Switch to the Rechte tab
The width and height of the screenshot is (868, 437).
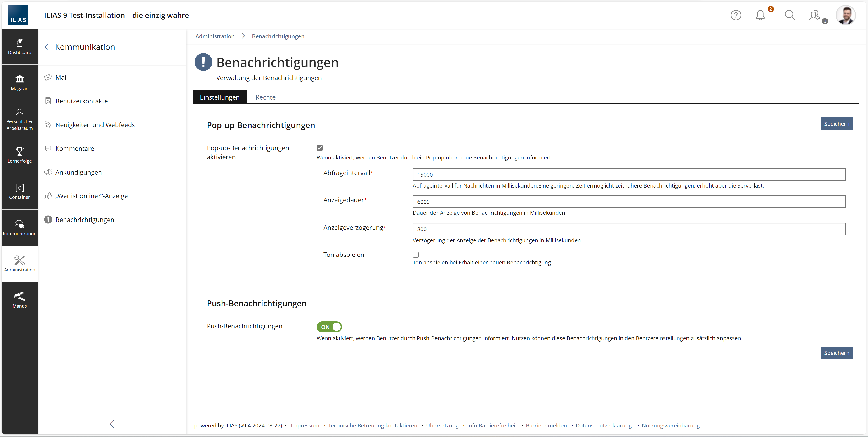(x=265, y=97)
